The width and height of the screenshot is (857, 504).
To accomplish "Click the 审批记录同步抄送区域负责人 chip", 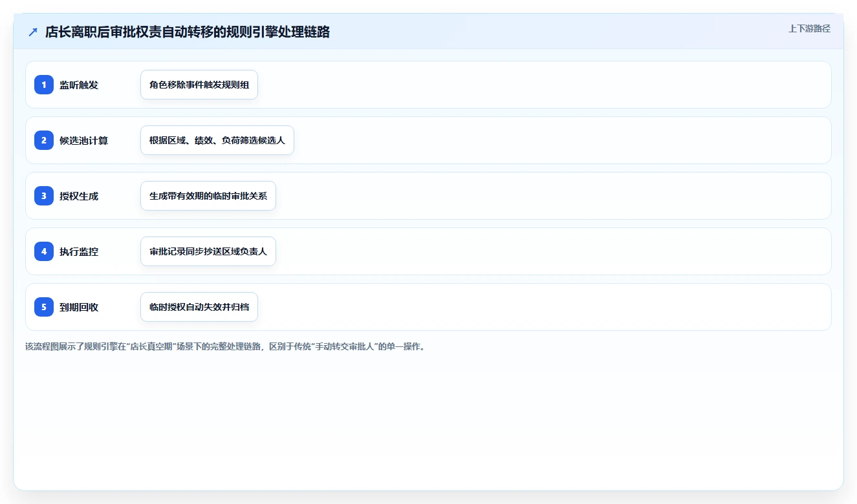I will (208, 251).
